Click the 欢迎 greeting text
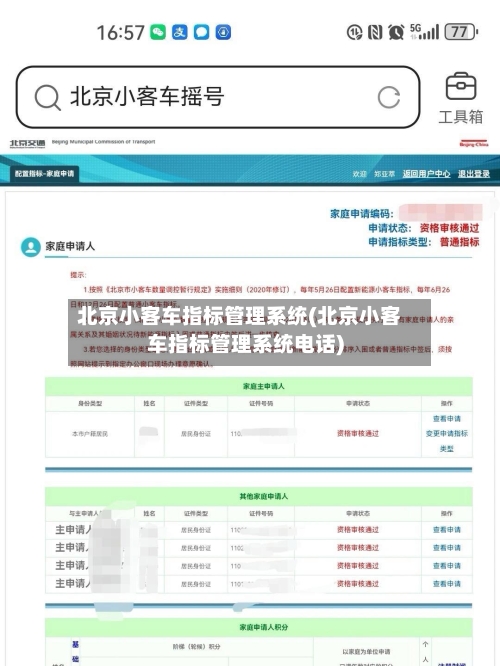This screenshot has width=500, height=666. [359, 174]
